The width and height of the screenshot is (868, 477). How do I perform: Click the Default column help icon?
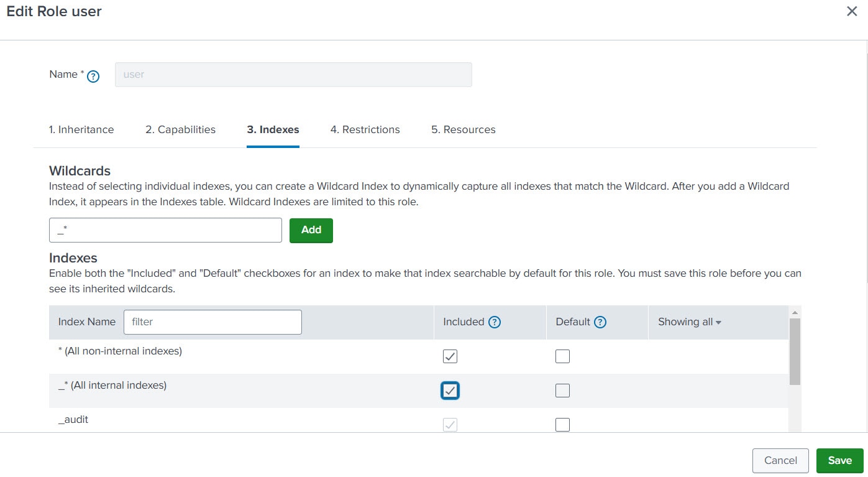click(600, 322)
